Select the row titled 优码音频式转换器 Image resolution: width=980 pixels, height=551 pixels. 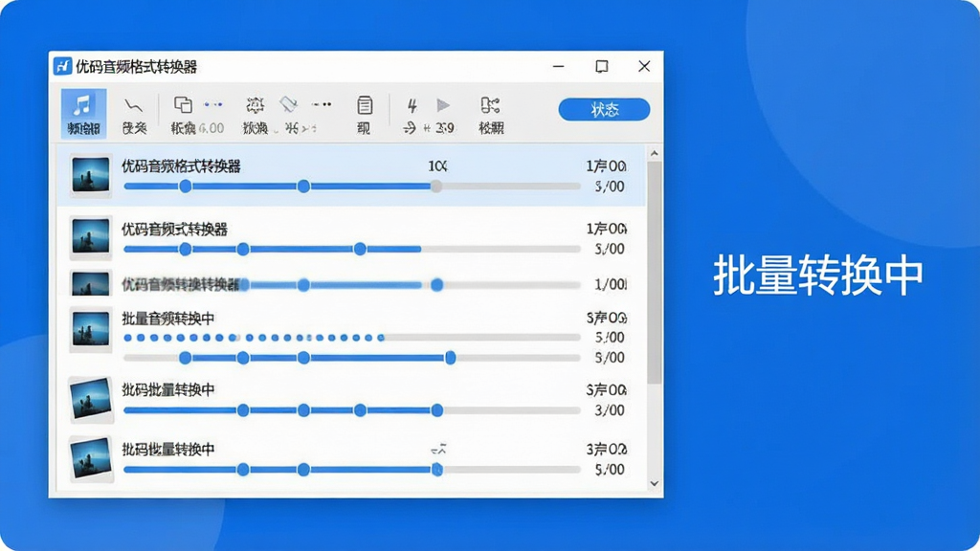[x=351, y=237]
